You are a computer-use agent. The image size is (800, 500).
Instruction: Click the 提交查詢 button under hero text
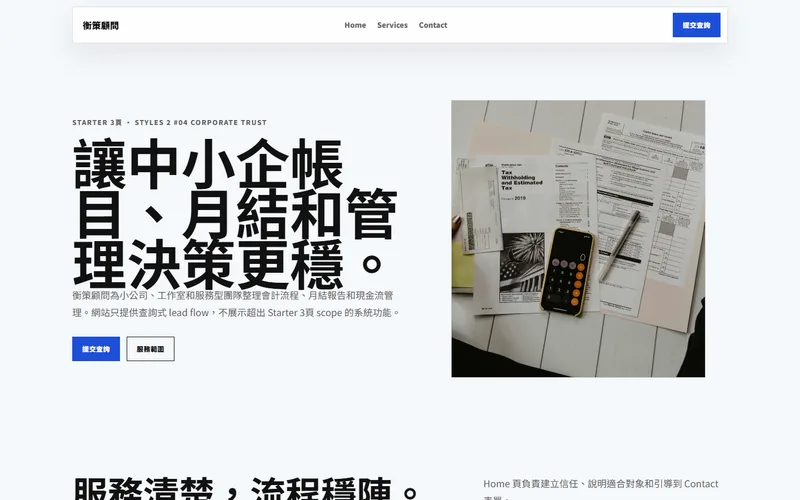point(96,349)
